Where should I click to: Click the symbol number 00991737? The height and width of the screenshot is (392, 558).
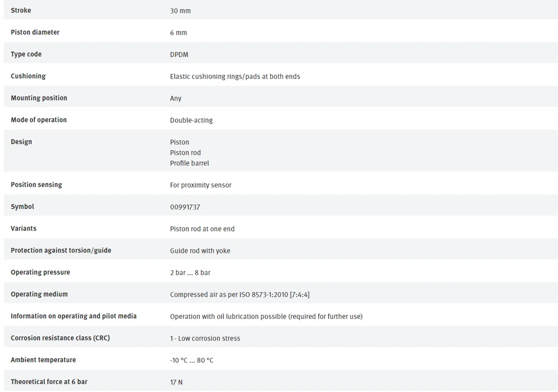(185, 207)
